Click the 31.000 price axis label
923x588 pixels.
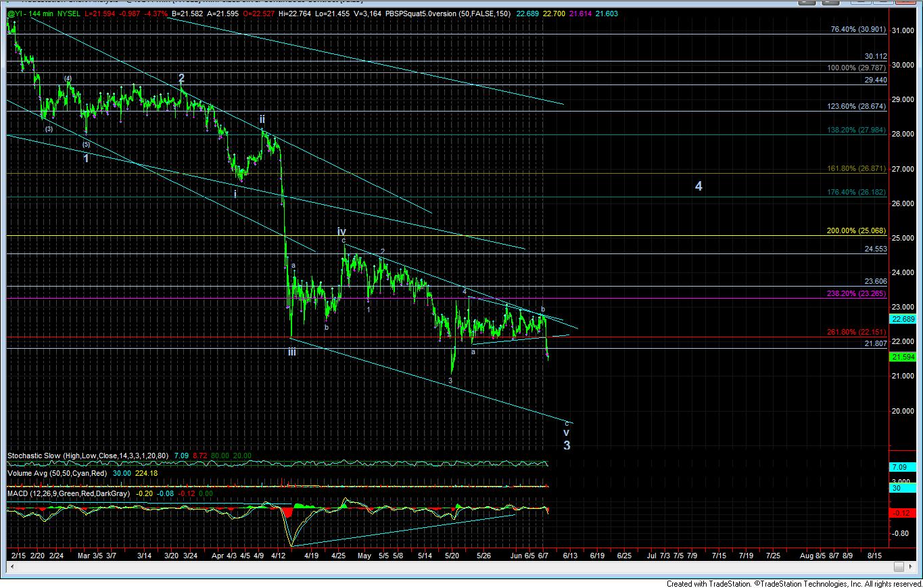tap(904, 30)
